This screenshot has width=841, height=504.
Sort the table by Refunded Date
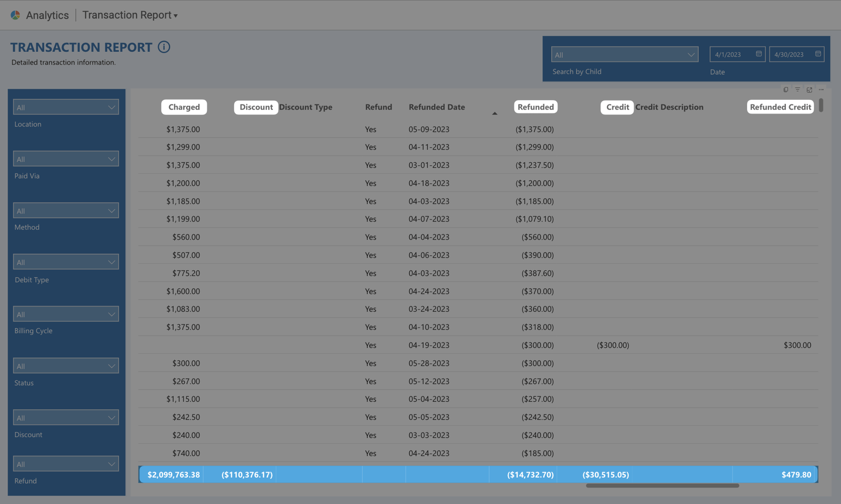436,107
